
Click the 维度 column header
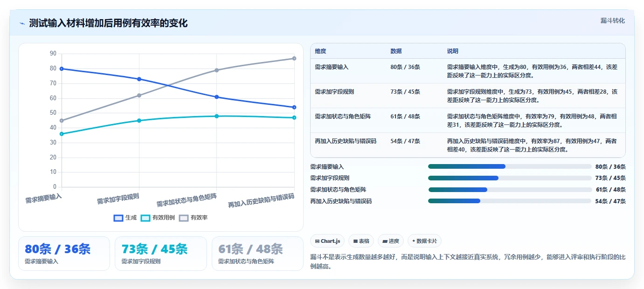[320, 51]
